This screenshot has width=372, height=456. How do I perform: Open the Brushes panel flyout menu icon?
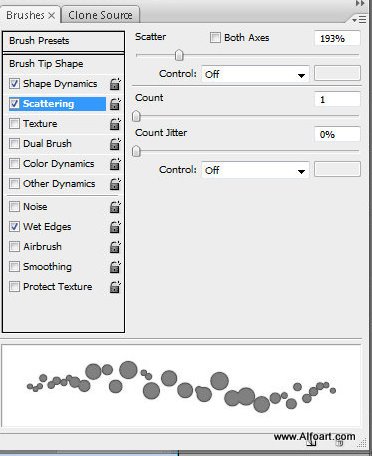(x=359, y=20)
